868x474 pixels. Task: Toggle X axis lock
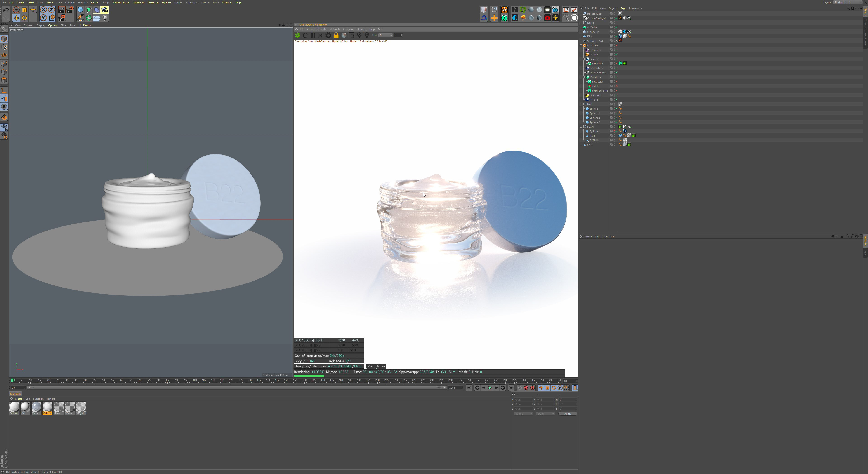43,10
